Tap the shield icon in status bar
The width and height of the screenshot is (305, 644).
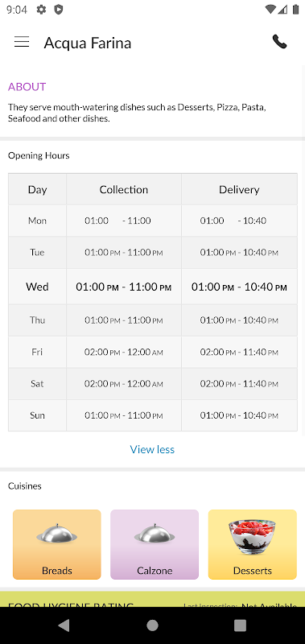(x=59, y=10)
